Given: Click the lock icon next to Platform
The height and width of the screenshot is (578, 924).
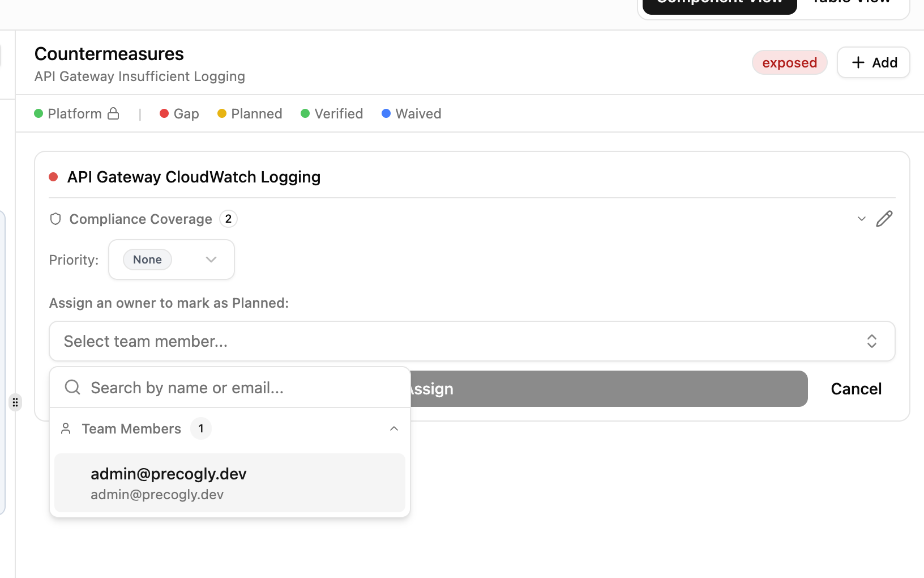Looking at the screenshot, I should (113, 113).
